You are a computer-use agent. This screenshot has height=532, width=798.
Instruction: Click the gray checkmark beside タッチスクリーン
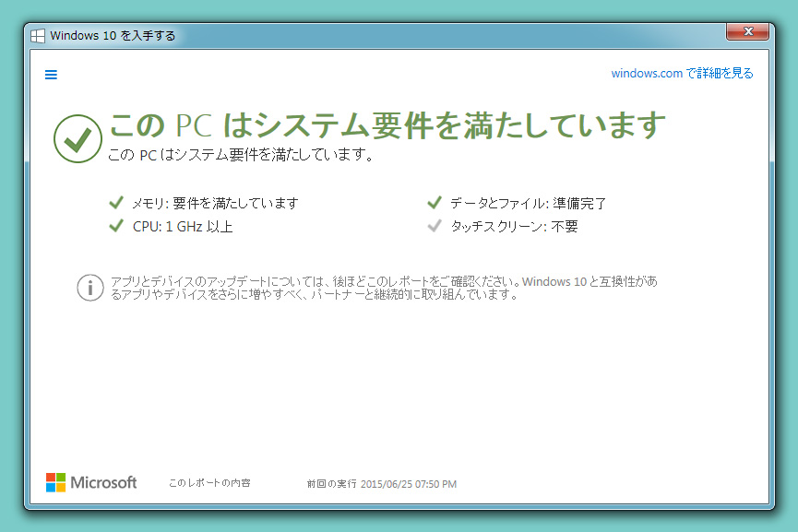tap(435, 226)
